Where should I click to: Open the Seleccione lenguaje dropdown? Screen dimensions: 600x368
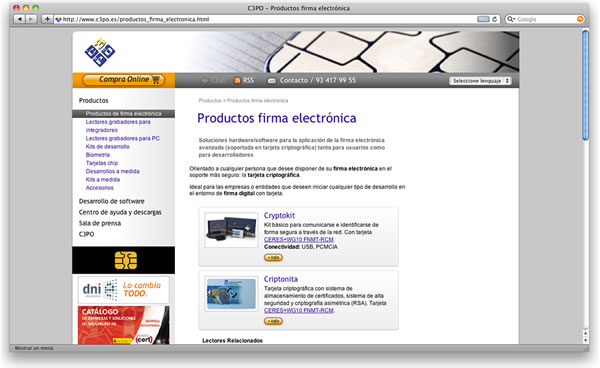480,81
